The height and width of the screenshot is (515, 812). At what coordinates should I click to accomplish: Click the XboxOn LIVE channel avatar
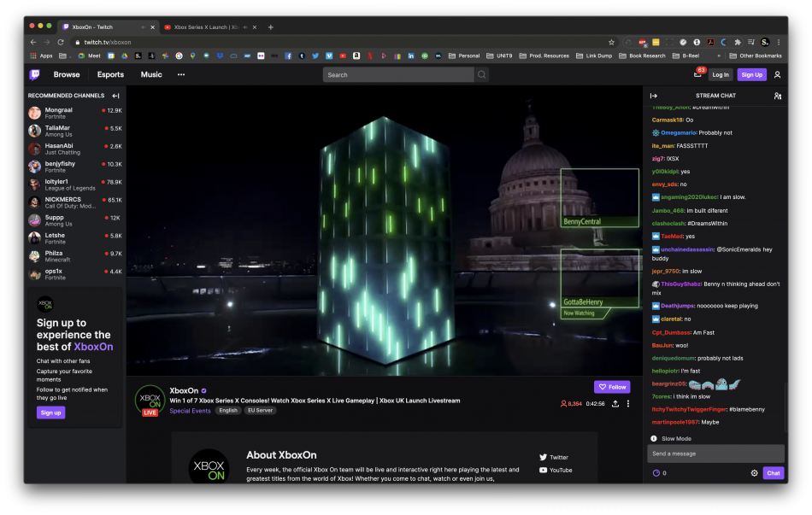click(150, 401)
